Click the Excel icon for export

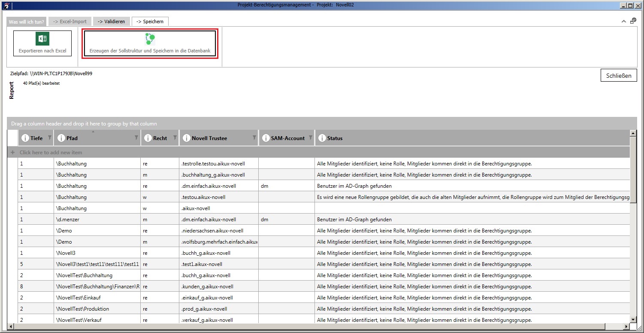click(42, 39)
